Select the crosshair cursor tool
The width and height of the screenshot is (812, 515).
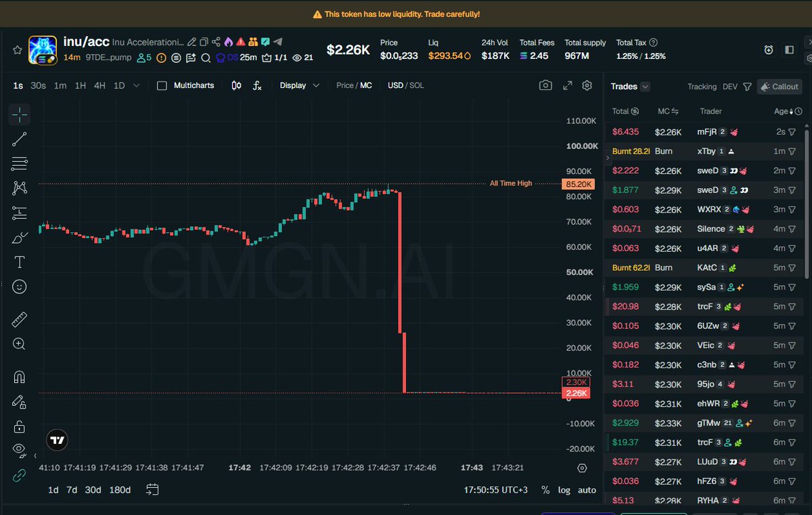[x=20, y=115]
